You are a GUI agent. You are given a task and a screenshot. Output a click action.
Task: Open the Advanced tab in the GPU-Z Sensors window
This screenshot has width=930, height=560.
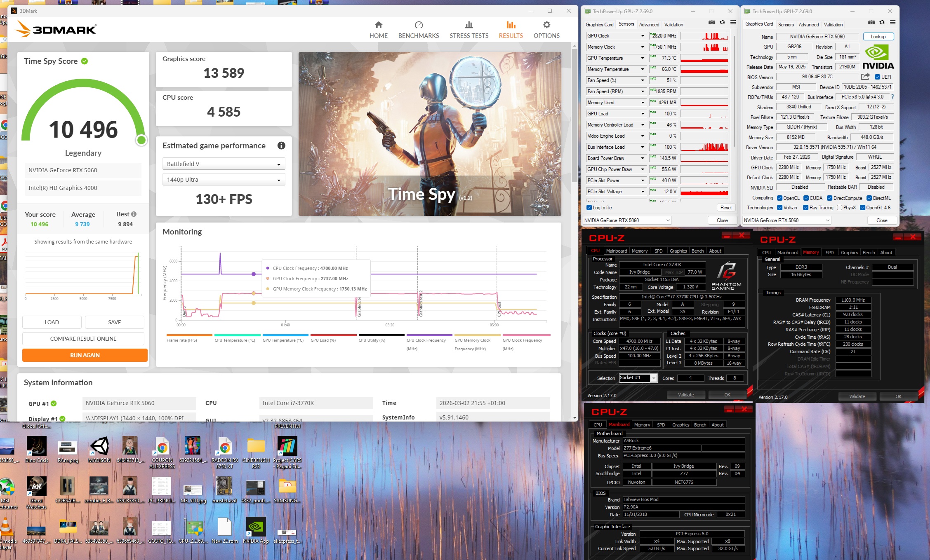649,25
